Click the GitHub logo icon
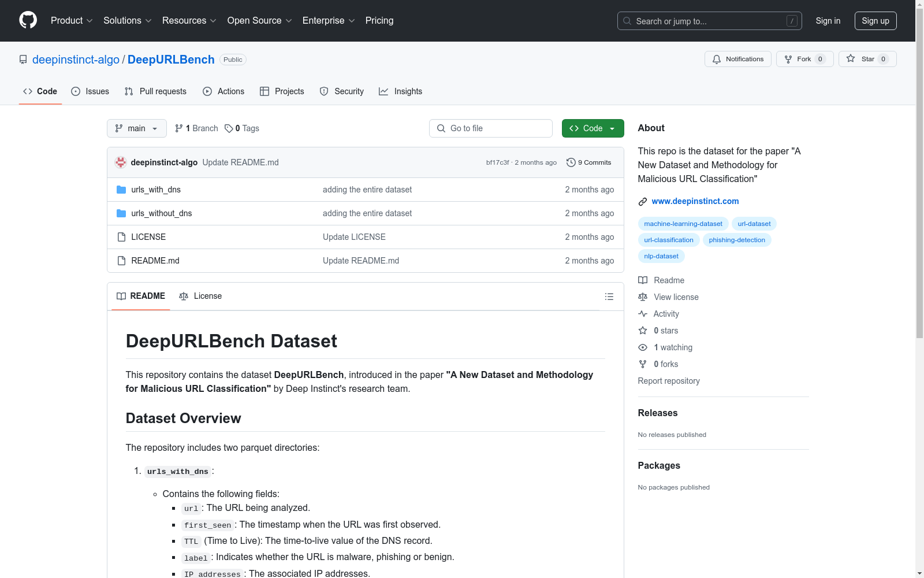Image resolution: width=924 pixels, height=578 pixels. point(28,20)
